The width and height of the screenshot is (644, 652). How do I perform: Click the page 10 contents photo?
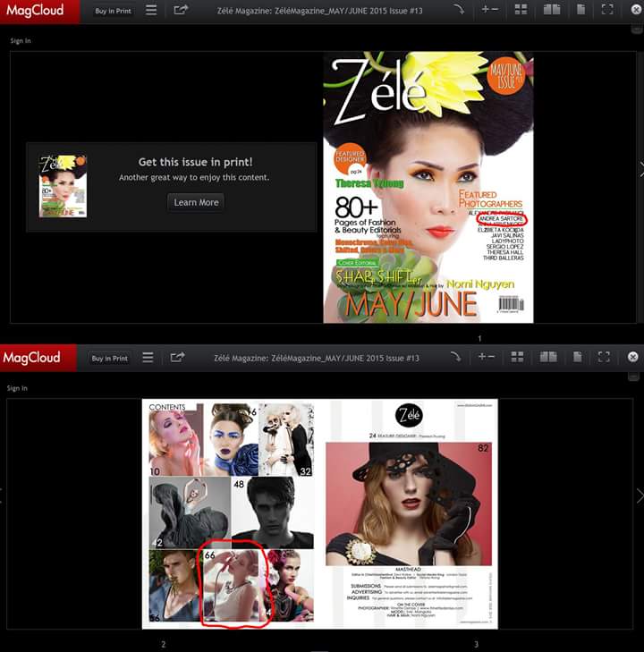click(x=176, y=439)
